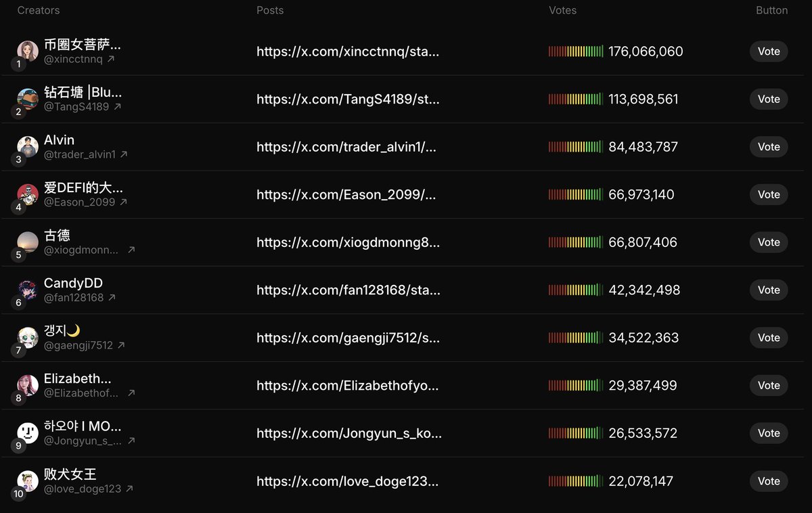812x513 pixels.
Task: Open external link arrow beside @xincctnnq
Action: pyautogui.click(x=111, y=60)
